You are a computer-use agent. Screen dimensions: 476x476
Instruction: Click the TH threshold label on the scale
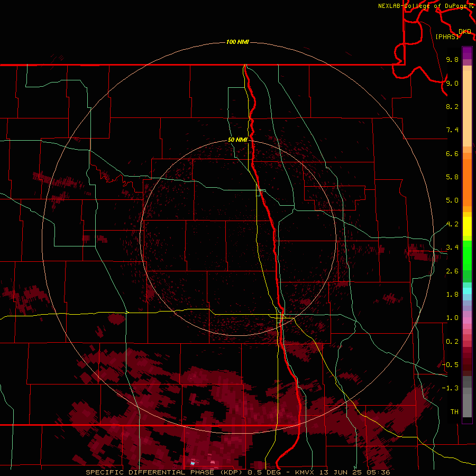point(454,412)
